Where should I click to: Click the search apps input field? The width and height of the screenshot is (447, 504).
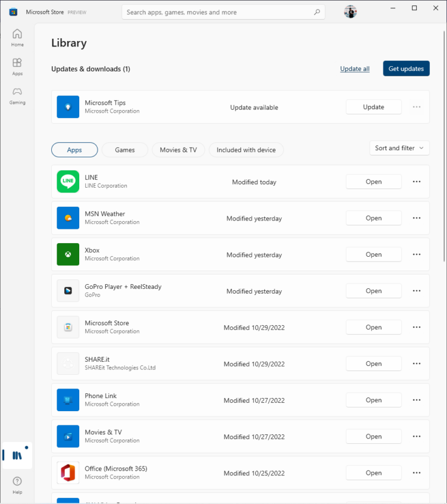click(217, 12)
